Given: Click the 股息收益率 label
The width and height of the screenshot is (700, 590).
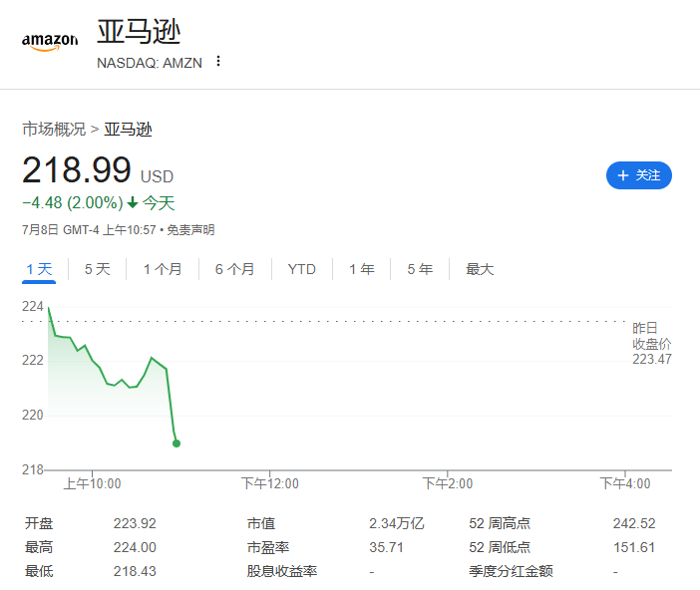Looking at the screenshot, I should click(x=282, y=571).
